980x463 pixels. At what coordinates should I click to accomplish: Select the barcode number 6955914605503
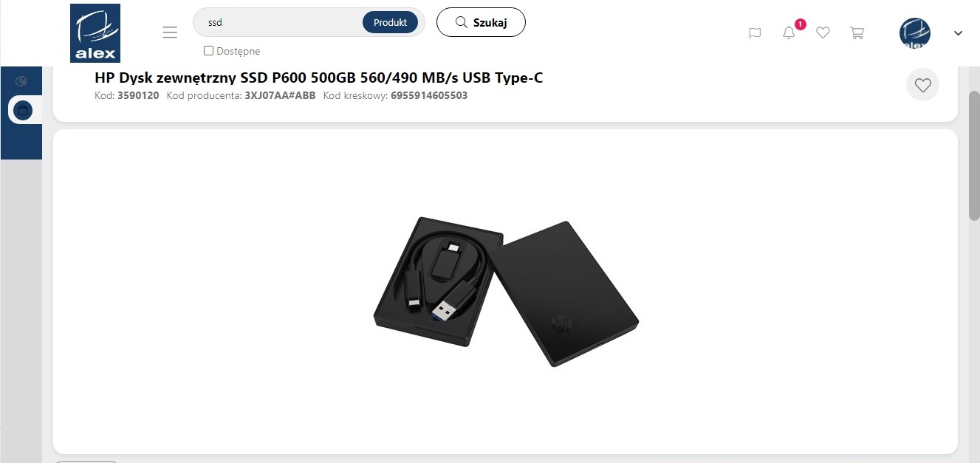tap(429, 96)
